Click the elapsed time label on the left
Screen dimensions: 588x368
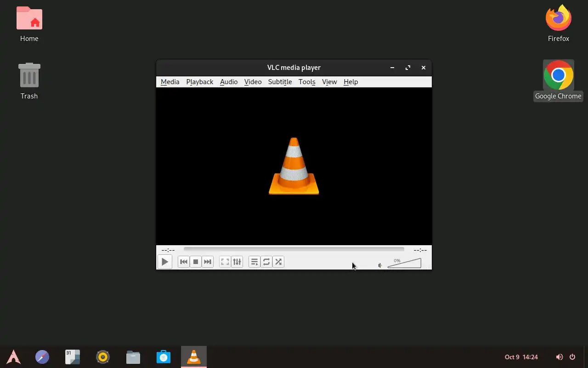[168, 250]
